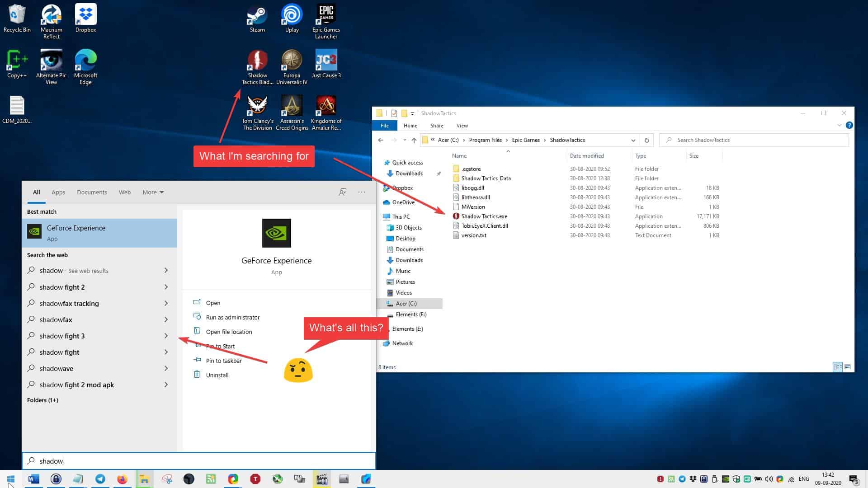Expand the Explorer address bar history dropdown
Screen dimensions: 868x488
(633, 140)
